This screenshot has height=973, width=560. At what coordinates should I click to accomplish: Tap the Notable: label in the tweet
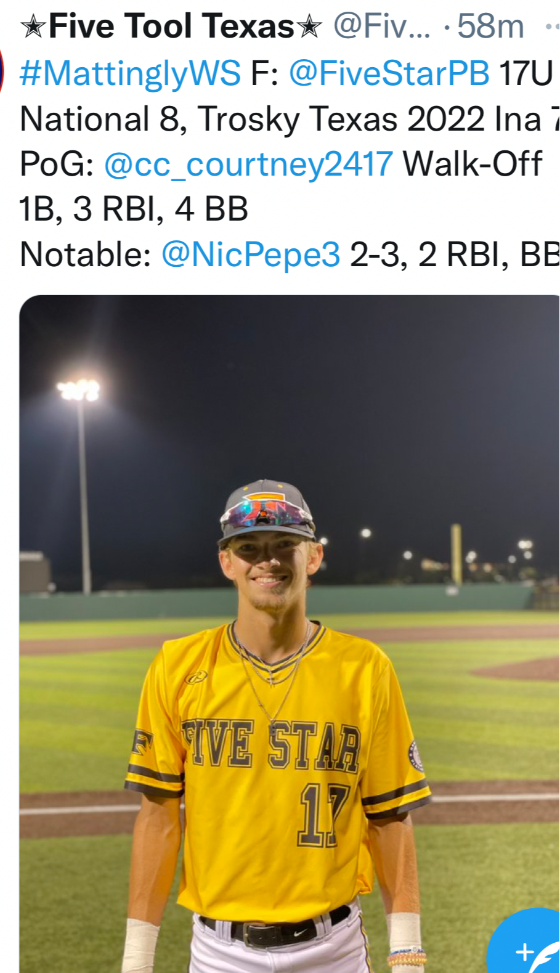click(x=86, y=254)
